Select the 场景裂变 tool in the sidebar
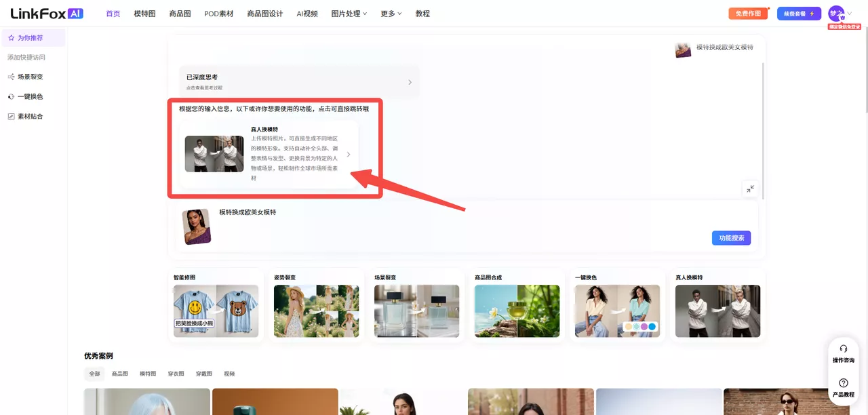 pyautogui.click(x=32, y=76)
